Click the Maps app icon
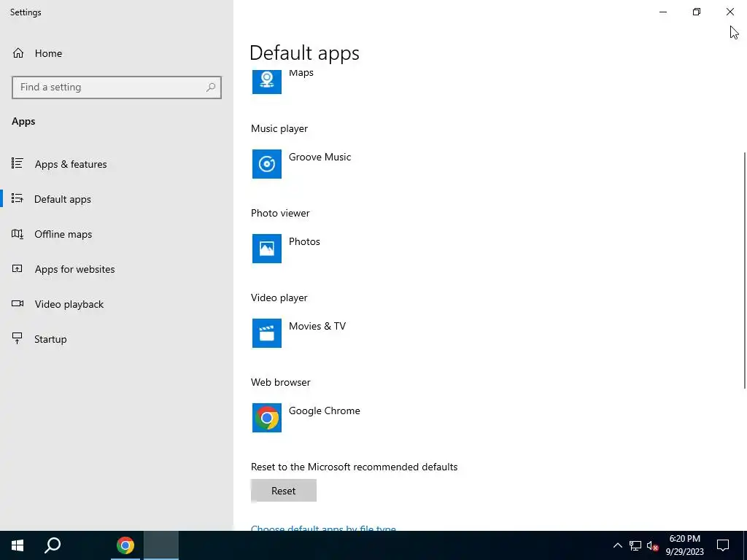This screenshot has height=560, width=747. pos(267,82)
